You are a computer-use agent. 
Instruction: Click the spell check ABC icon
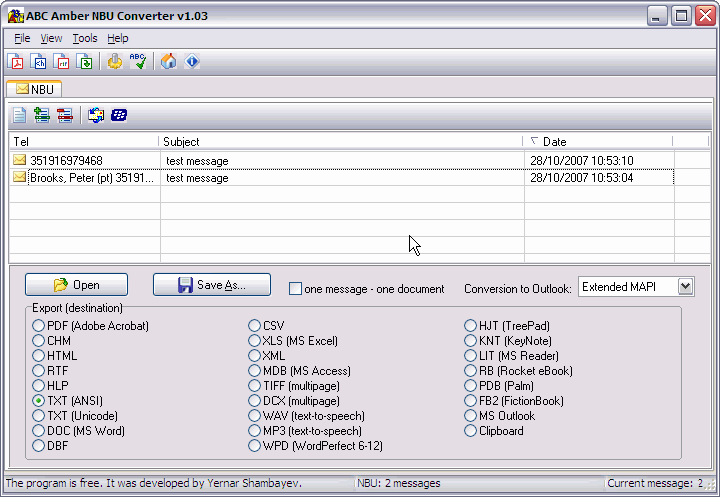138,62
